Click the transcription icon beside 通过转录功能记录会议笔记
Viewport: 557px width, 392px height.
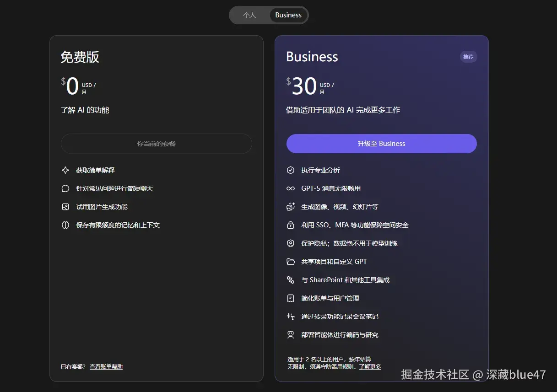[291, 316]
